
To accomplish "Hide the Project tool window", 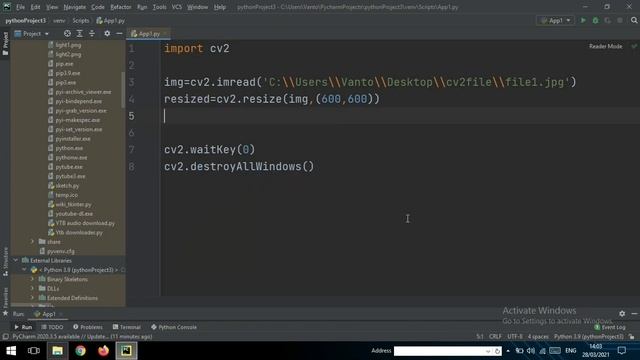I will tap(119, 33).
